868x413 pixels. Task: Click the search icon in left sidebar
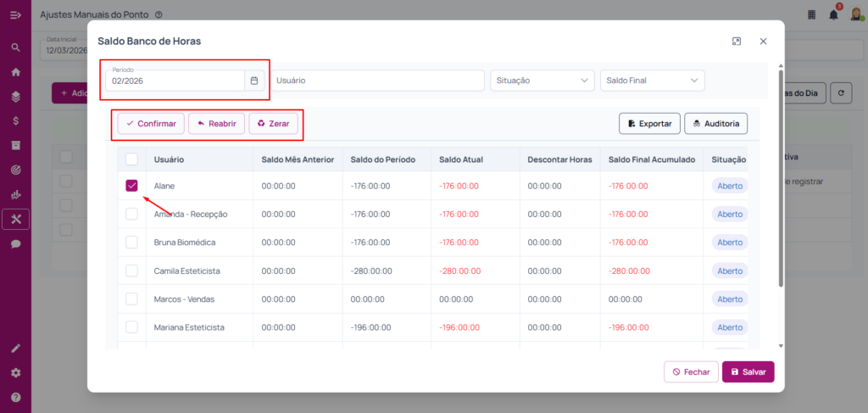tap(15, 47)
